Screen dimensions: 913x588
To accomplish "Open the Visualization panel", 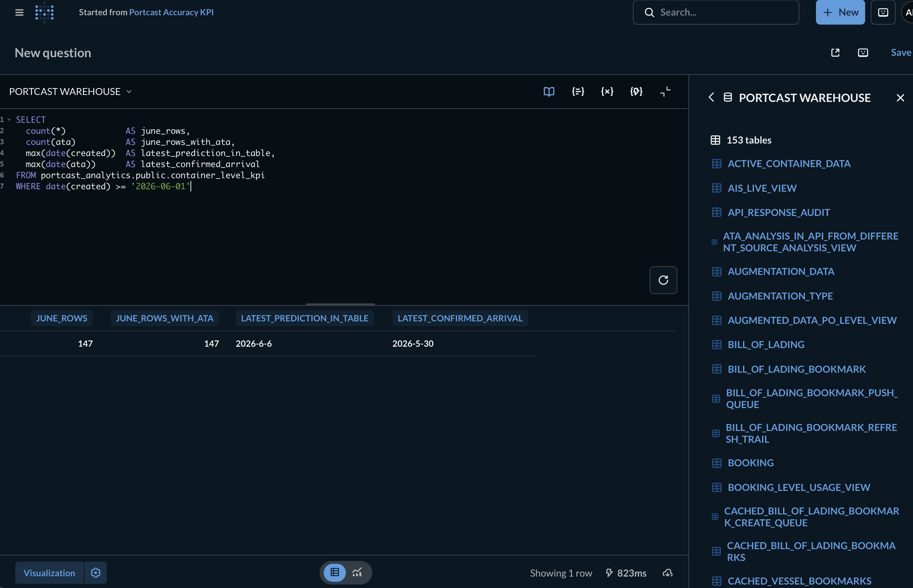I will pos(49,573).
